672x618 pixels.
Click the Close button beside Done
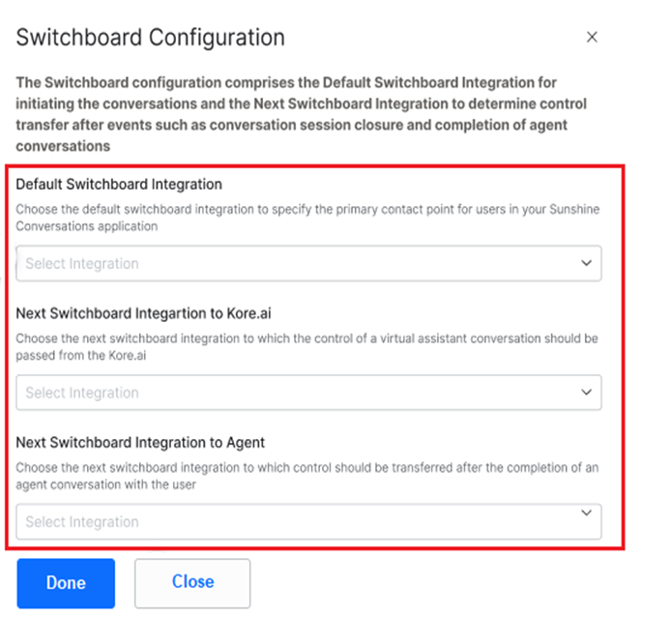192,582
